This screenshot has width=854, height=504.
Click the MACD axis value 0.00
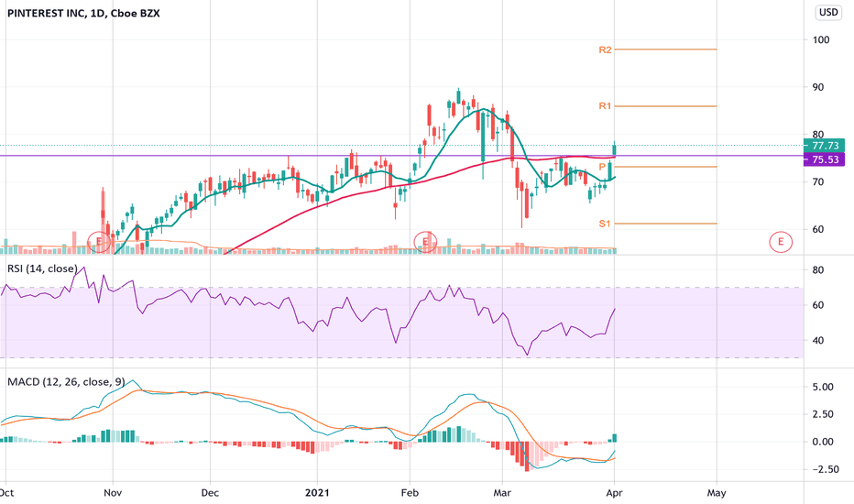(823, 442)
